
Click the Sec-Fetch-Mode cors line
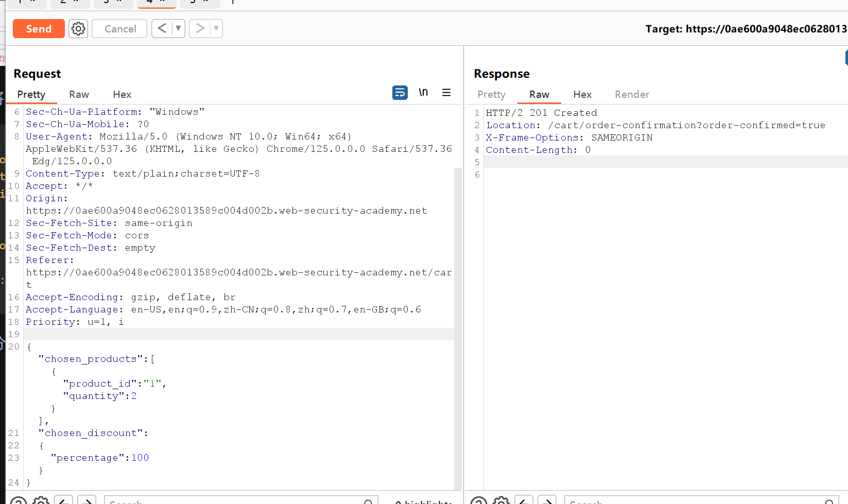tap(88, 235)
